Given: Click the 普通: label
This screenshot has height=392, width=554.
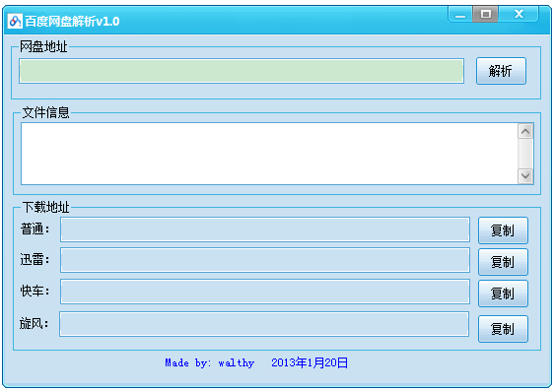Looking at the screenshot, I should [35, 229].
